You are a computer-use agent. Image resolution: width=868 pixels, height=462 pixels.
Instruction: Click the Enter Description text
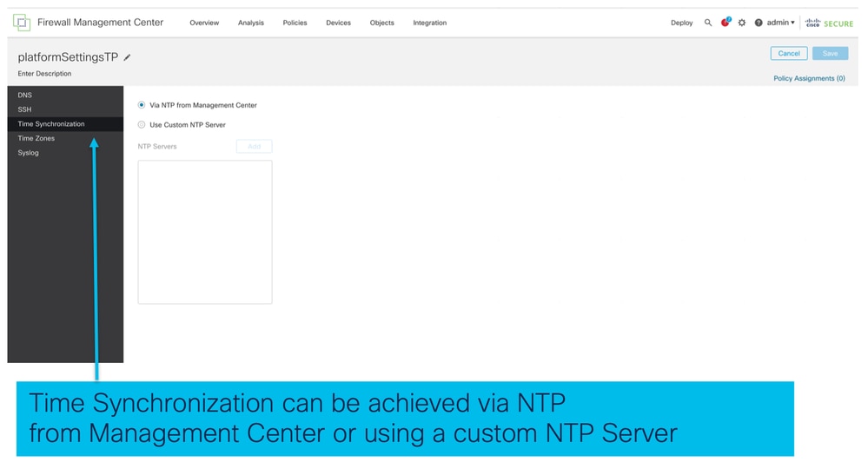pos(44,73)
